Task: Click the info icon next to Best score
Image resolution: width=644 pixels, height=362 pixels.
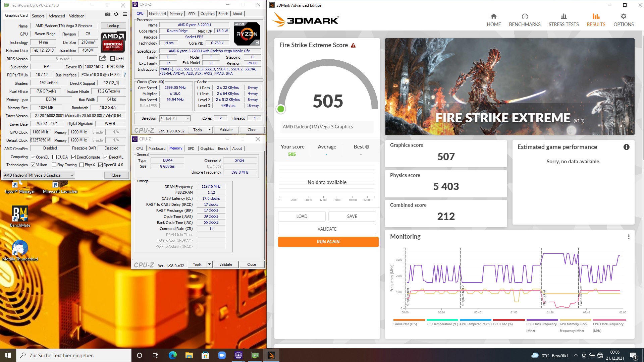Action: 367,147
